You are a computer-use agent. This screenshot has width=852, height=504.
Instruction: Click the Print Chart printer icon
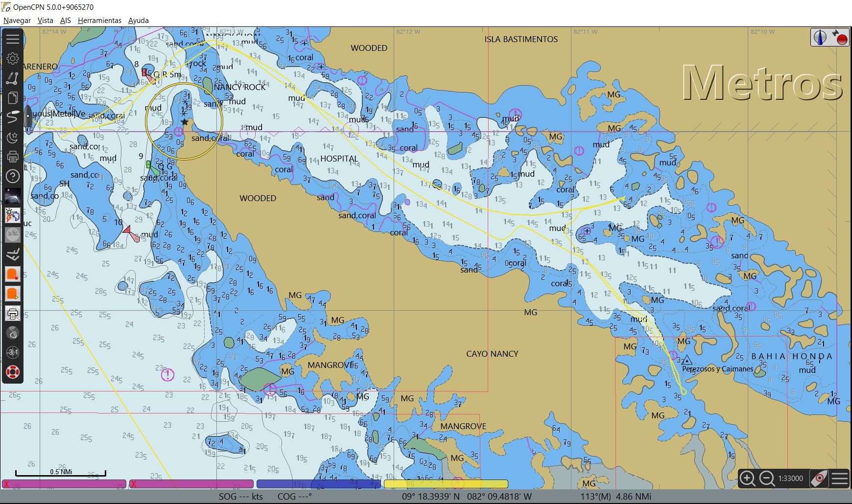pos(13,157)
